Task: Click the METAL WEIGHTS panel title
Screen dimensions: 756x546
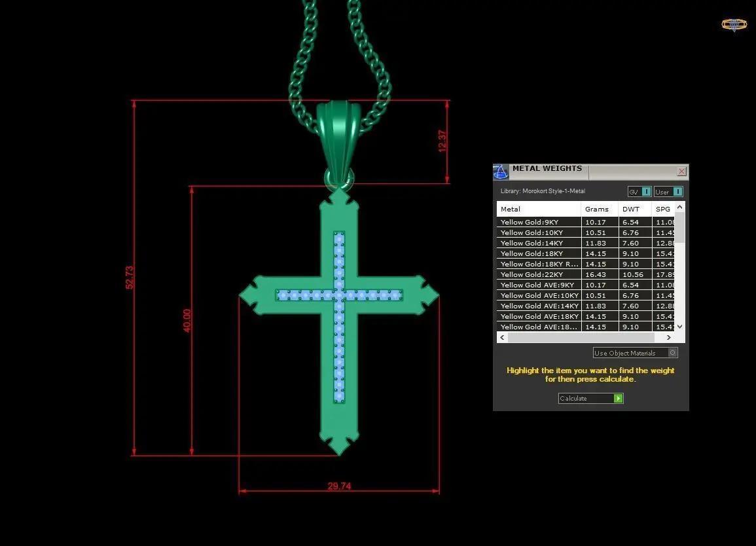Action: tap(547, 168)
